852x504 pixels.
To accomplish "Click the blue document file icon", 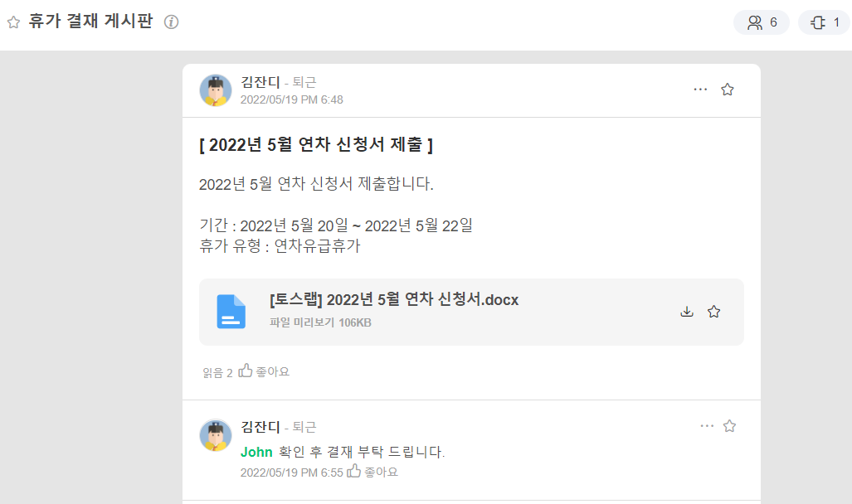I will click(231, 312).
